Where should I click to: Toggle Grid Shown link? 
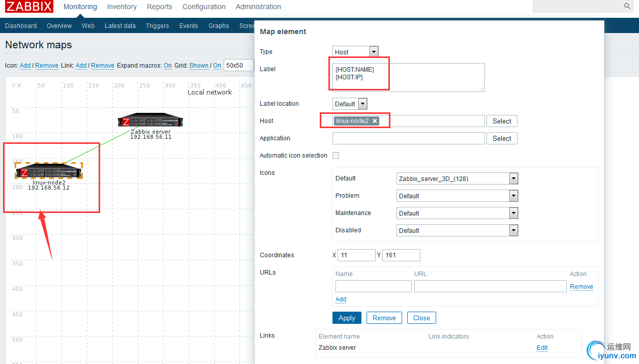(x=199, y=66)
